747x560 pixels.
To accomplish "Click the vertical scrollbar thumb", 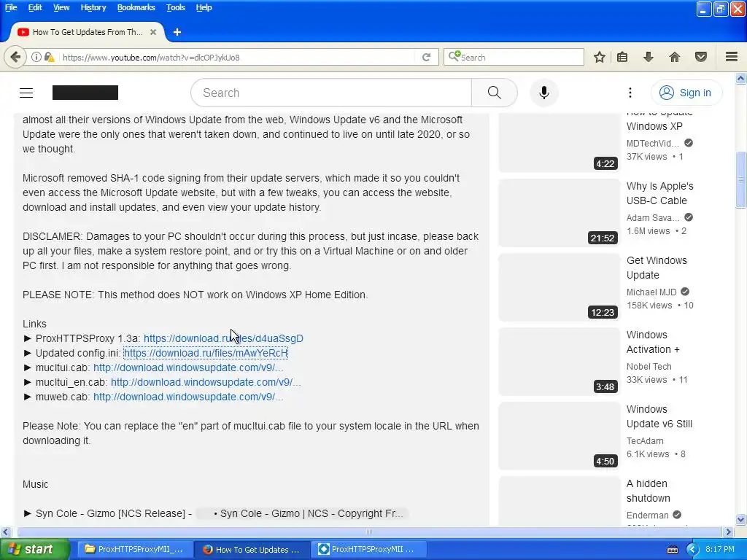I will (x=741, y=179).
